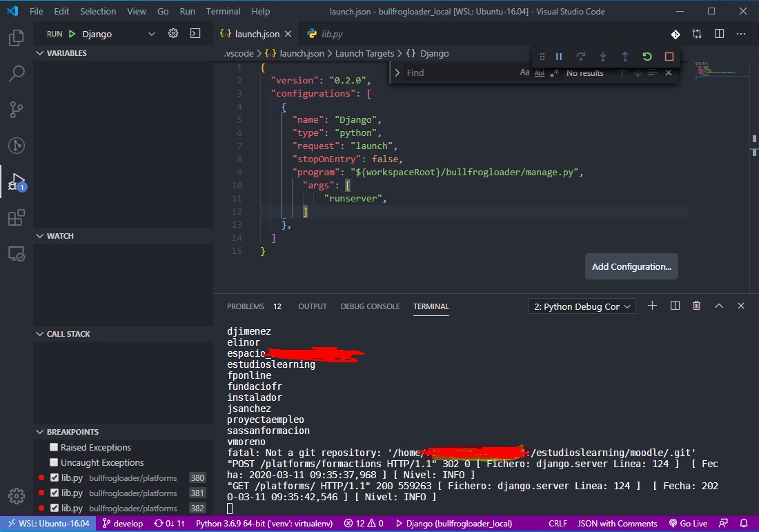Maximize the panel size

[x=719, y=306]
